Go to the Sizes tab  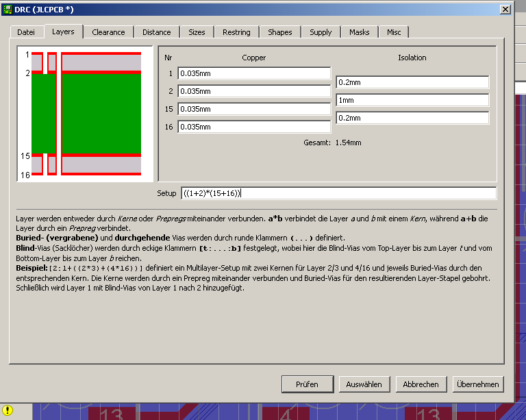coord(197,32)
